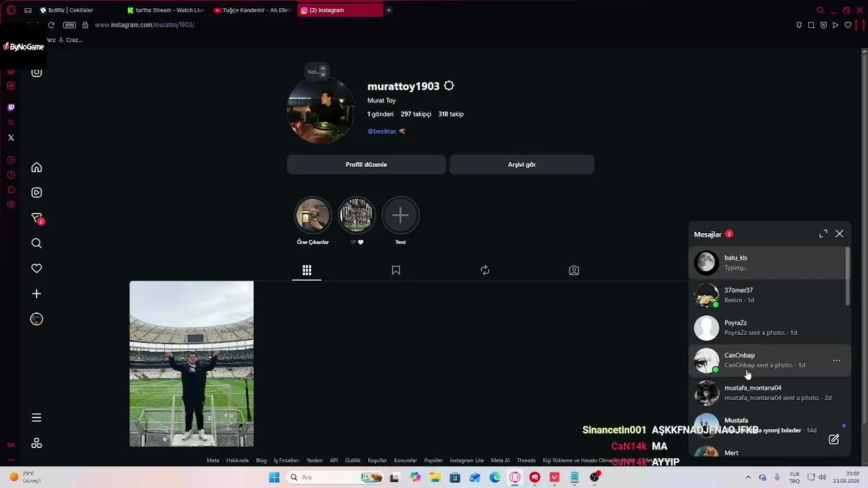868x488 pixels.
Task: Open a new browser tab
Action: point(389,10)
